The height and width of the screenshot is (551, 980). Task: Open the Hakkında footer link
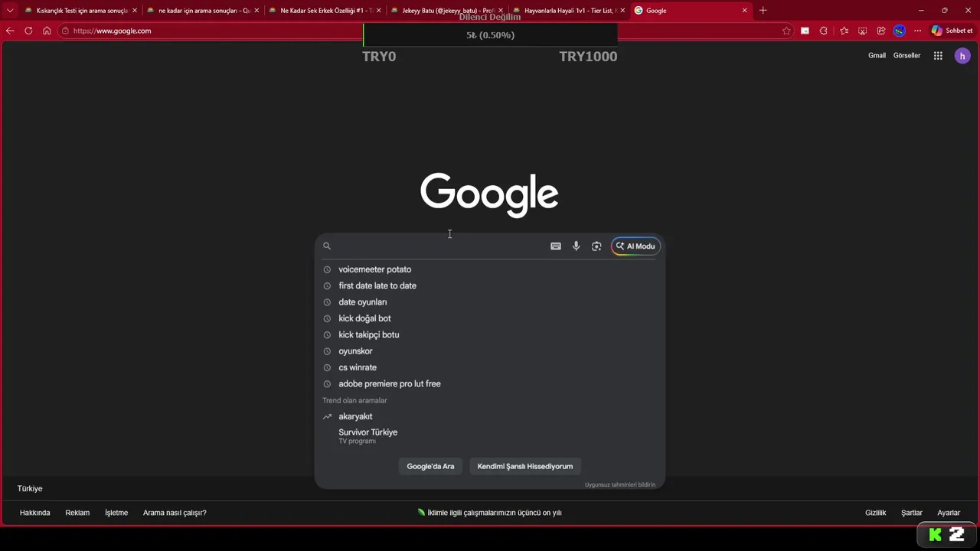pyautogui.click(x=35, y=513)
